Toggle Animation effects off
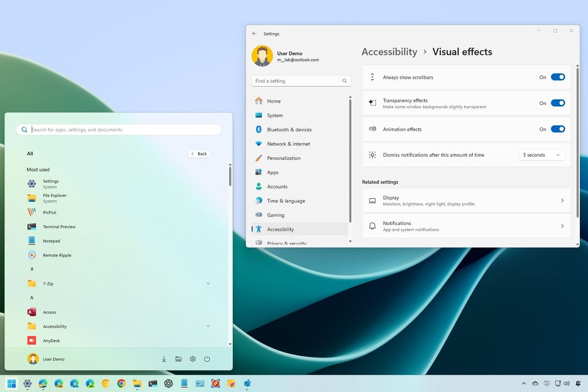 click(558, 129)
